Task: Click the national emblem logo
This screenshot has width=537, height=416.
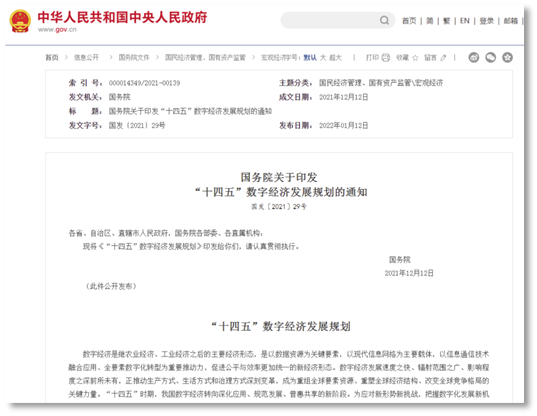Action: [20, 21]
